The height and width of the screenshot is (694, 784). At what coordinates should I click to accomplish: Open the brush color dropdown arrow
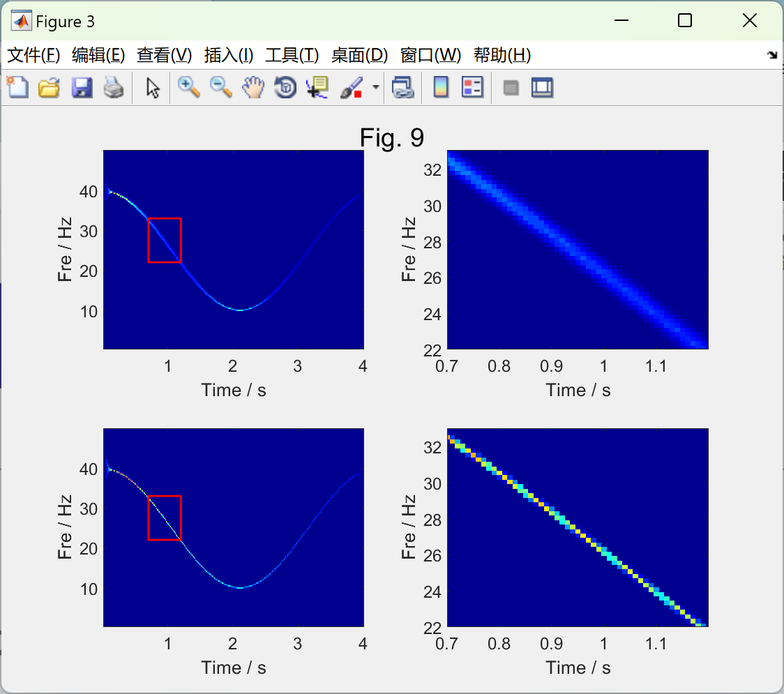375,87
